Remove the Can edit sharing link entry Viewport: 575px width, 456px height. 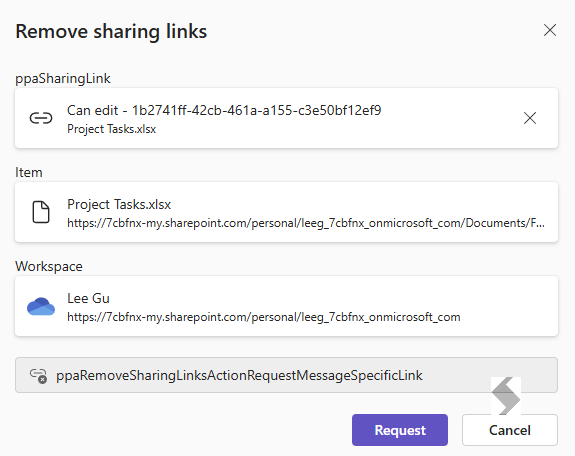coord(530,118)
